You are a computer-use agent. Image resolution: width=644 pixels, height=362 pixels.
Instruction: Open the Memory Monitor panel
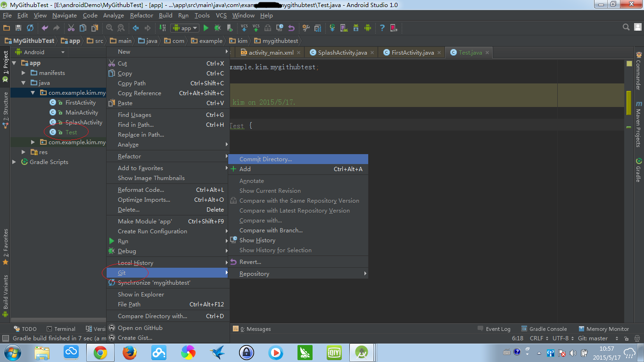tap(603, 329)
